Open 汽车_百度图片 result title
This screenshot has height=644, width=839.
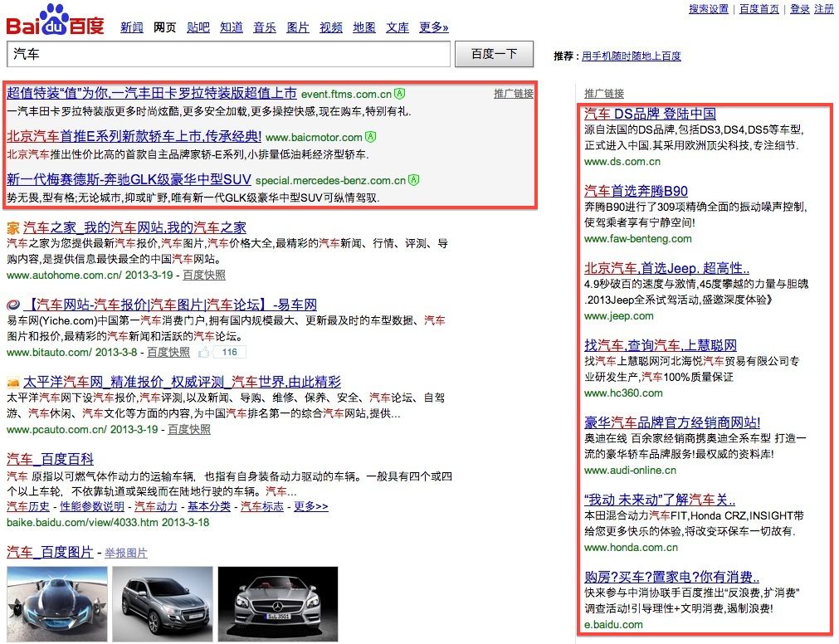[51, 552]
